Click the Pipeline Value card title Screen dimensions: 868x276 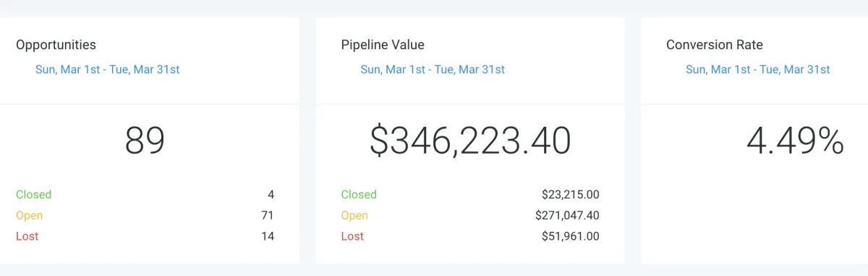pyautogui.click(x=383, y=45)
